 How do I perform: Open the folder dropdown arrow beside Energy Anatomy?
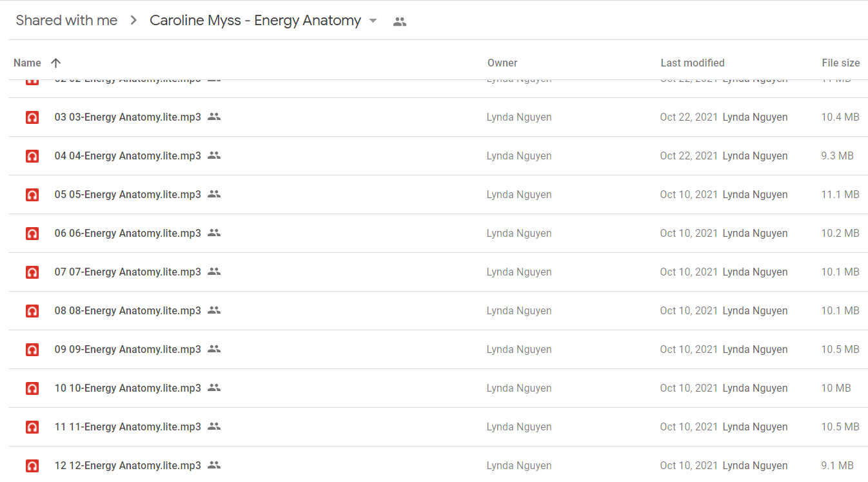pyautogui.click(x=373, y=21)
